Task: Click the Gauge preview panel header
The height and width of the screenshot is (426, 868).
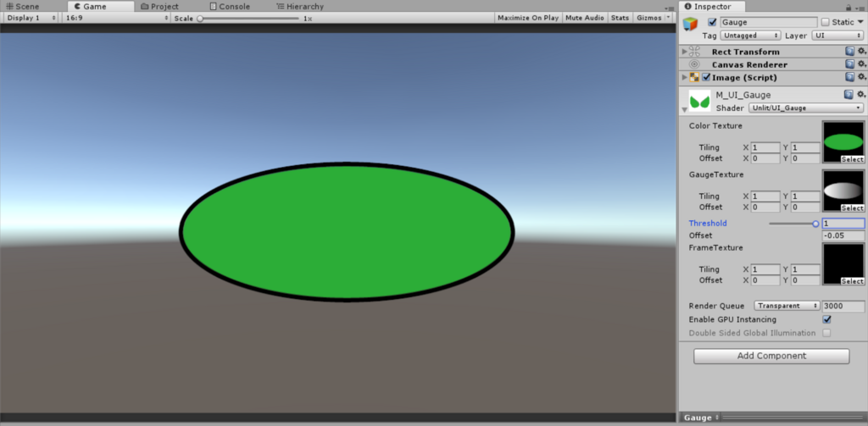Action: pyautogui.click(x=773, y=418)
